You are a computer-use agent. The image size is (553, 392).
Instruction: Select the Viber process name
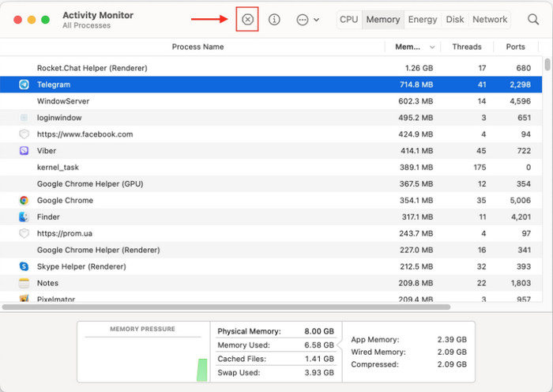(x=47, y=151)
